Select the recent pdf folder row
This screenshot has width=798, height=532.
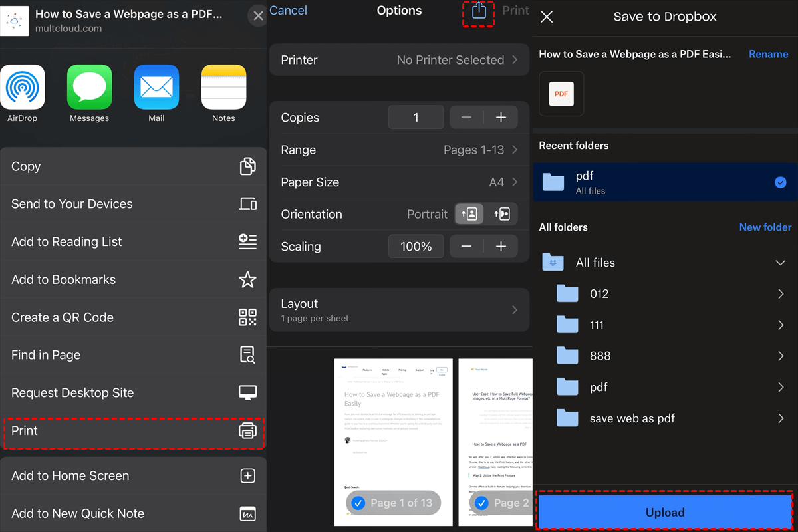tap(665, 182)
